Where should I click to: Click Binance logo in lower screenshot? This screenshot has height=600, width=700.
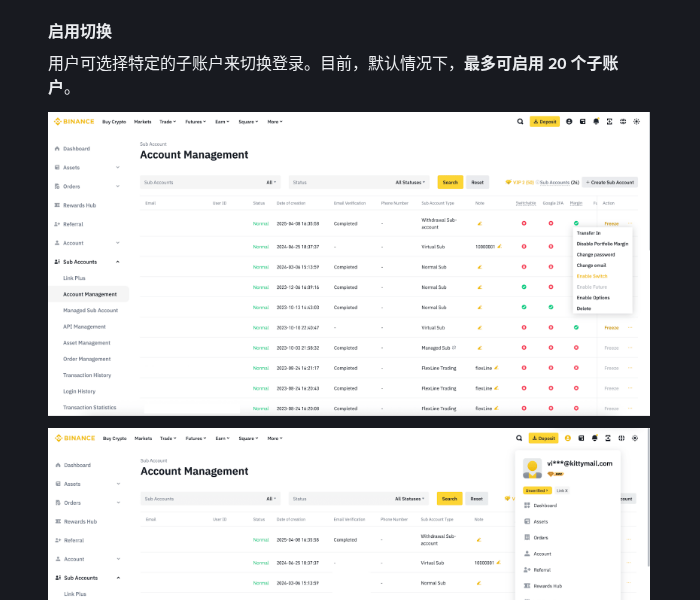[75, 438]
